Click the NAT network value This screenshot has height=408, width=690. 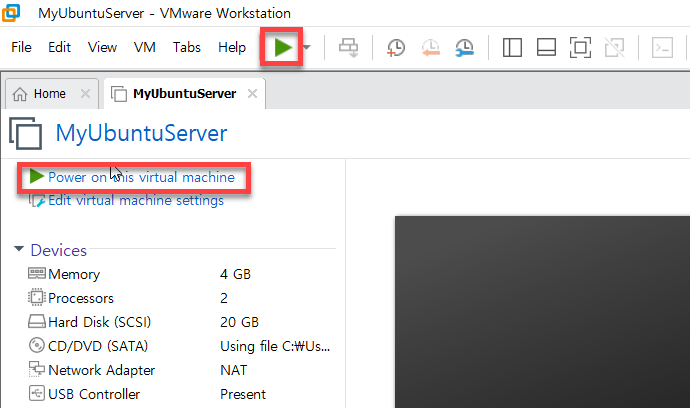pos(234,370)
